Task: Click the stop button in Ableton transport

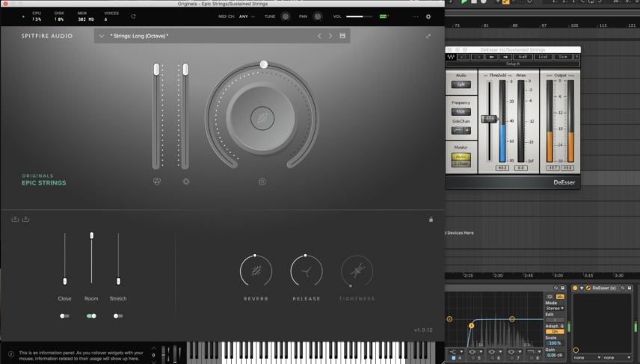Action: (x=474, y=1)
